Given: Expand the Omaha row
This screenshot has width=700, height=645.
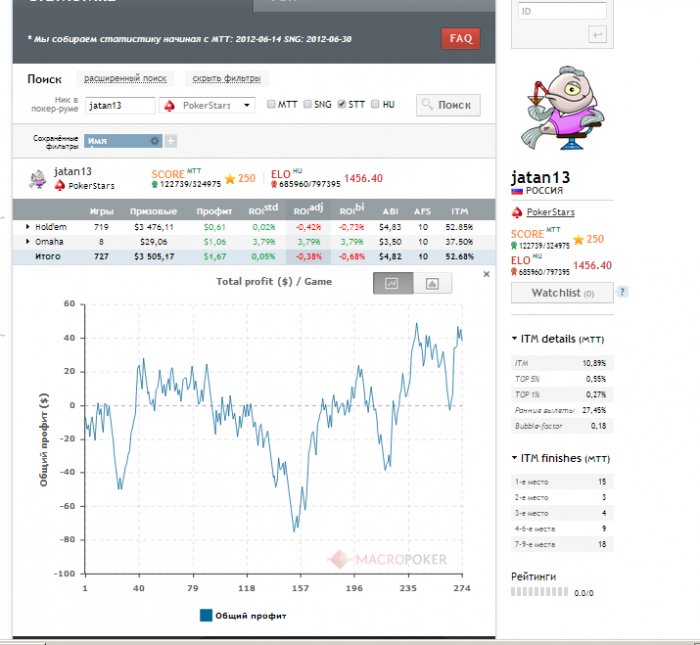Looking at the screenshot, I should [x=28, y=241].
